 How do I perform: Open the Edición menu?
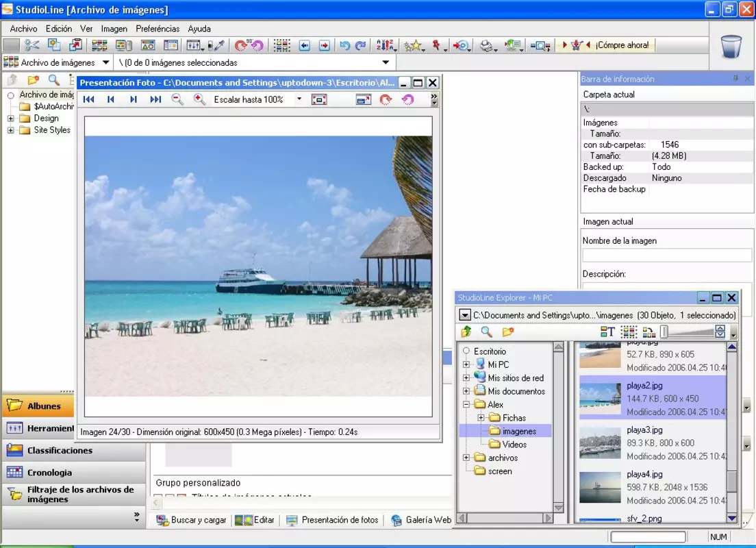click(x=59, y=29)
